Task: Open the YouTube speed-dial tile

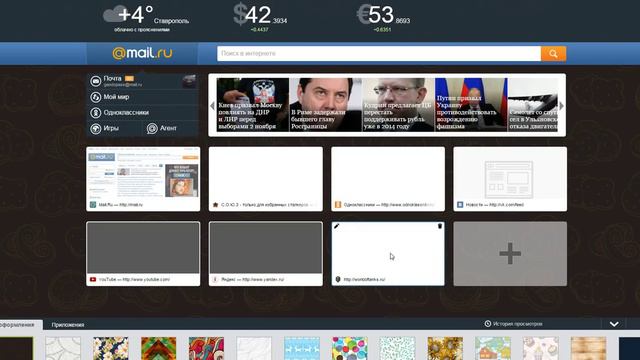Action: (x=143, y=253)
